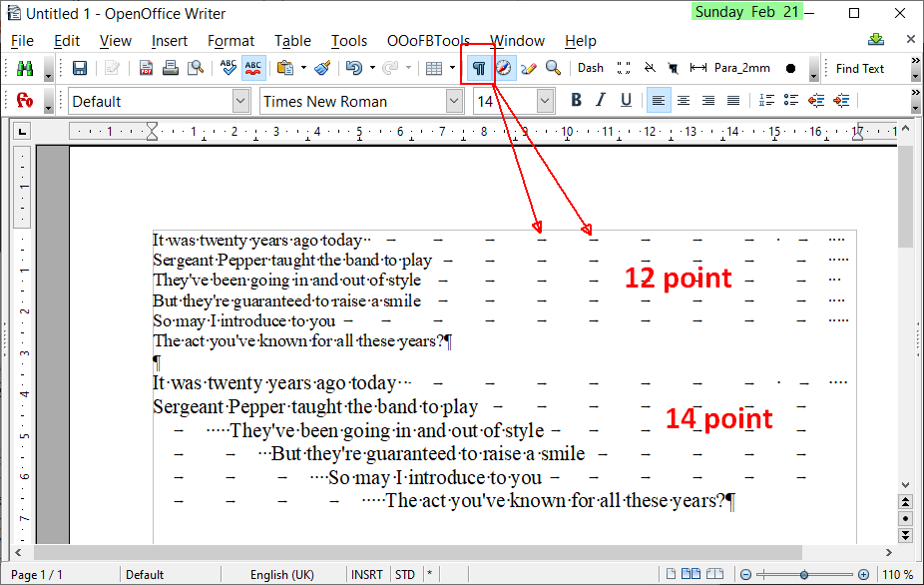Save the document with the floppy disk icon
The image size is (924, 585).
80,69
